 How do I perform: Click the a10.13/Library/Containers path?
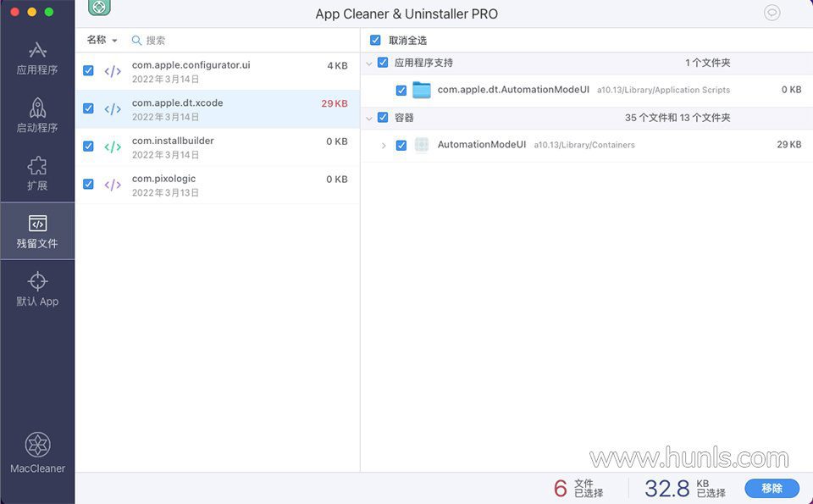click(584, 145)
